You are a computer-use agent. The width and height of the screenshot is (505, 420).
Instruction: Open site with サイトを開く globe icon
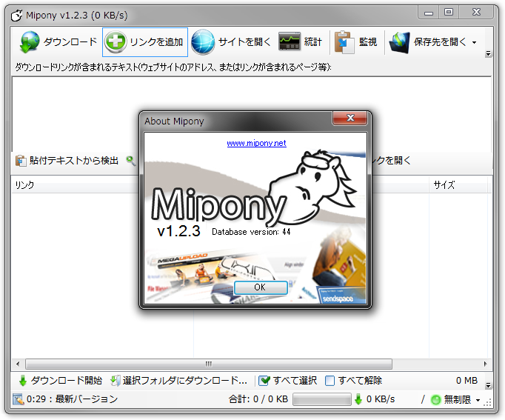pos(203,42)
